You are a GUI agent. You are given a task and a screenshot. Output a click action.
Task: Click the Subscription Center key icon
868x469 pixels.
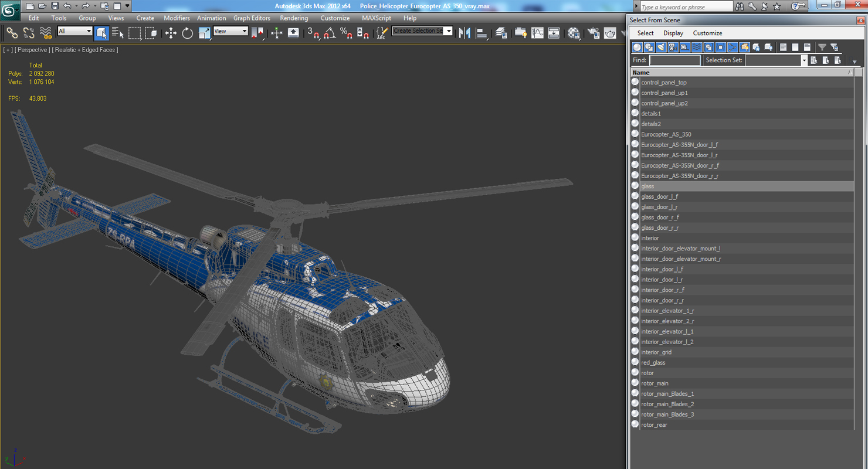[752, 6]
